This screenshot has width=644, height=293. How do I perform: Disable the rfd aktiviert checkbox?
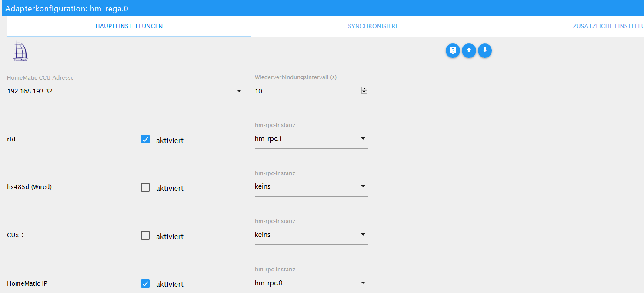(145, 140)
